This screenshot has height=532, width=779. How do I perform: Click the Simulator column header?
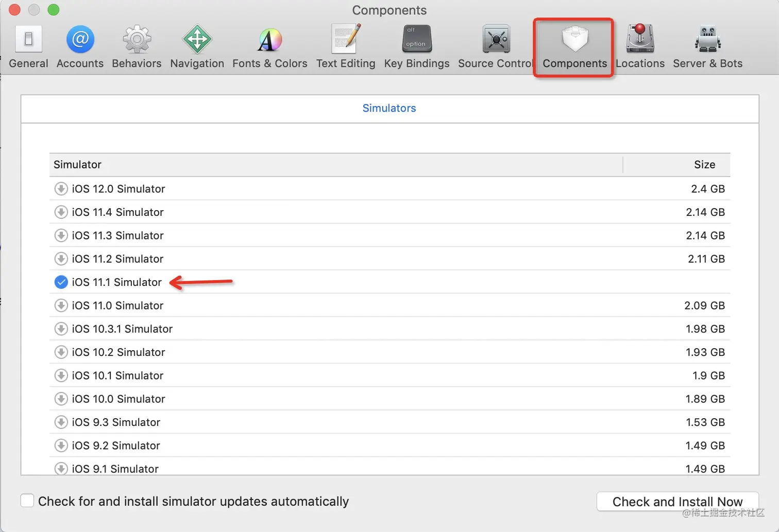pyautogui.click(x=336, y=164)
